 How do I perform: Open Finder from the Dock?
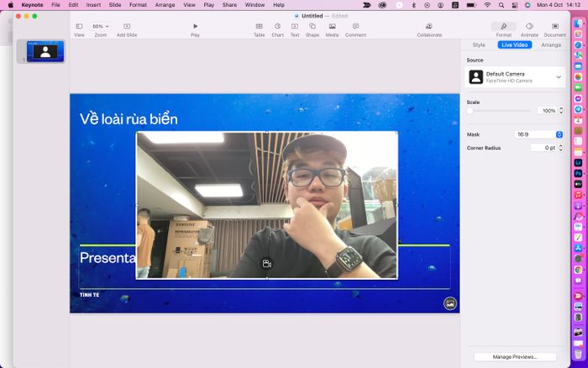tap(578, 24)
